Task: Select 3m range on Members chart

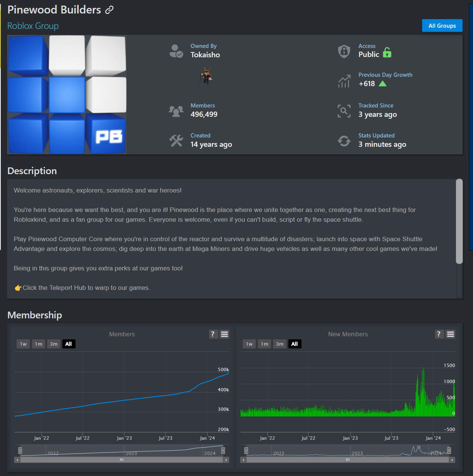Action: [x=54, y=344]
